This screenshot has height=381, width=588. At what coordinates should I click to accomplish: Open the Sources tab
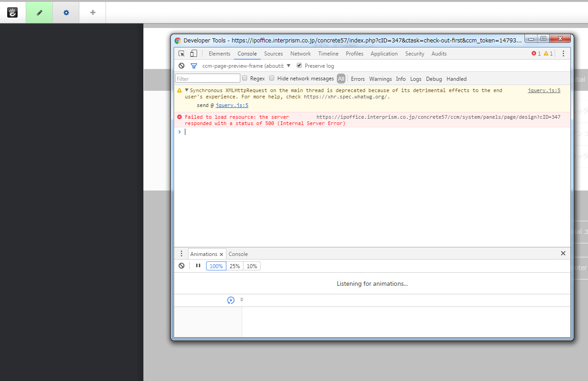(273, 53)
